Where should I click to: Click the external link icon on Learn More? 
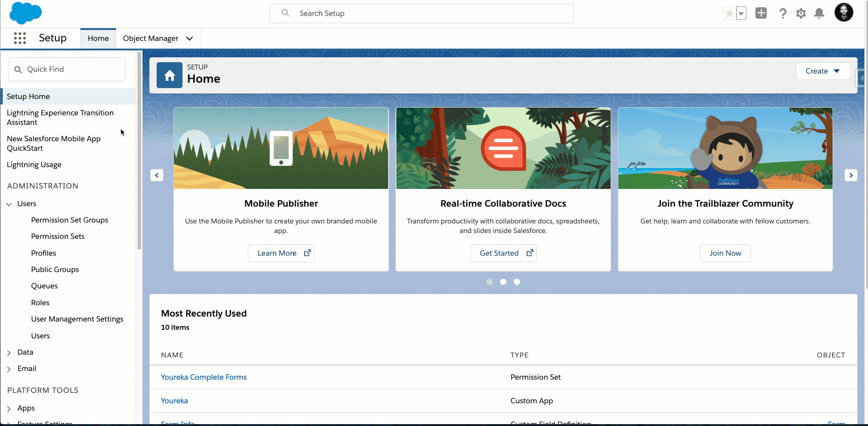(307, 253)
